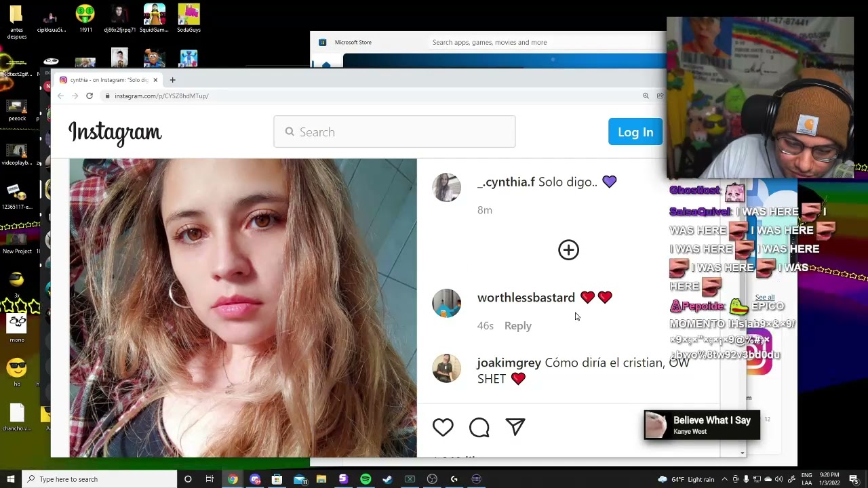Open the peeock desktop file

point(17,110)
